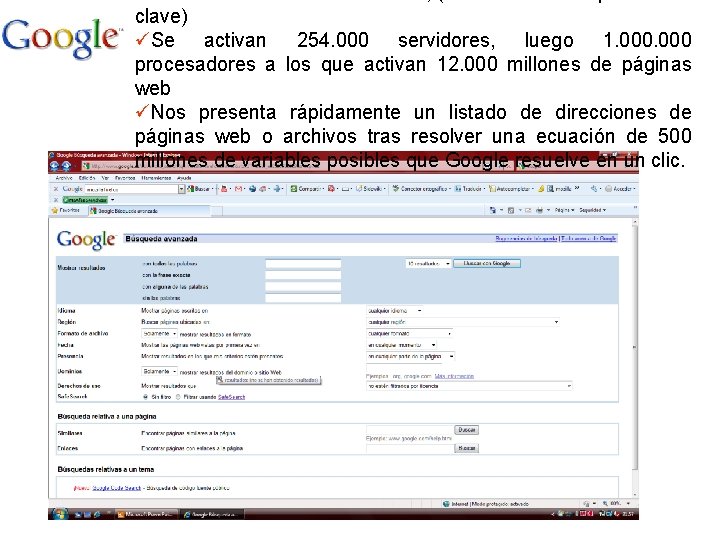Open the Página command bar menu
Image resolution: width=720 pixels, height=540 pixels.
click(x=564, y=210)
